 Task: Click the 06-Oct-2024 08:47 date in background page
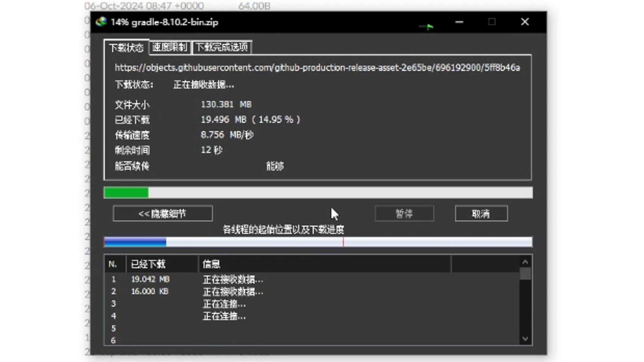tap(144, 6)
